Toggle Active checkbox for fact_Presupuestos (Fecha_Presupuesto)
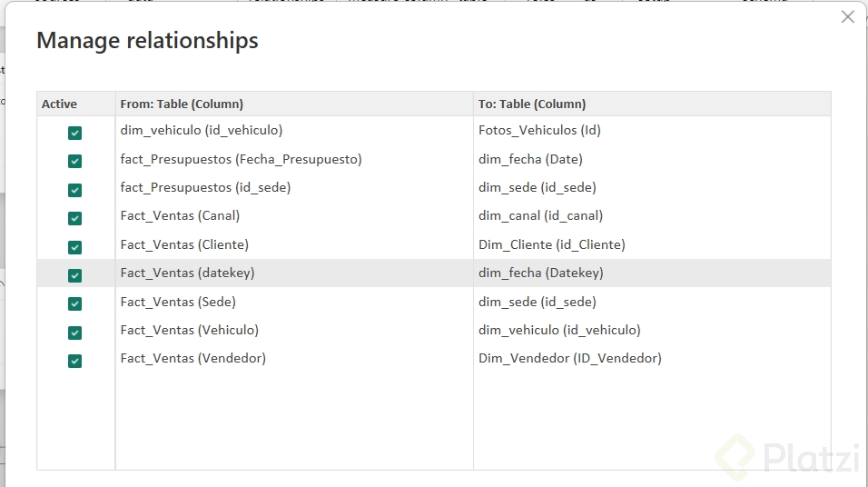This screenshot has height=487, width=868. [x=74, y=161]
